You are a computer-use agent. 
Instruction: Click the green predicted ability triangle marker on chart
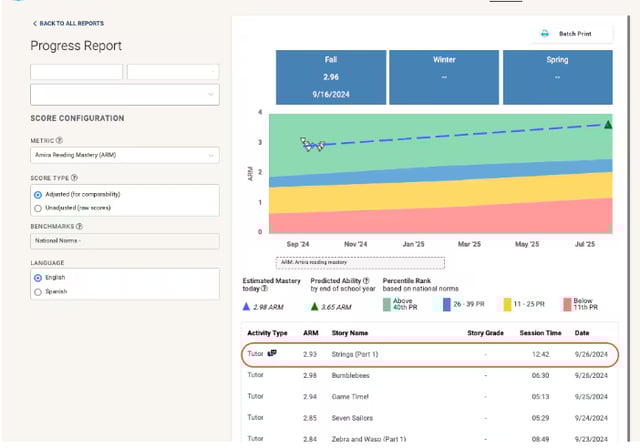coord(607,124)
